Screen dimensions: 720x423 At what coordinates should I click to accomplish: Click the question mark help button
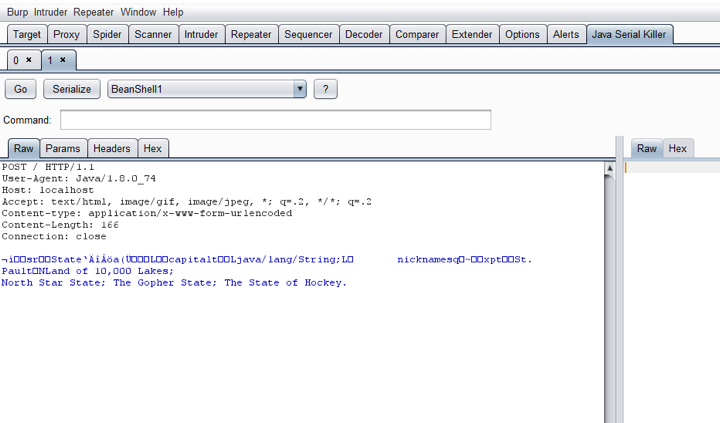click(324, 89)
